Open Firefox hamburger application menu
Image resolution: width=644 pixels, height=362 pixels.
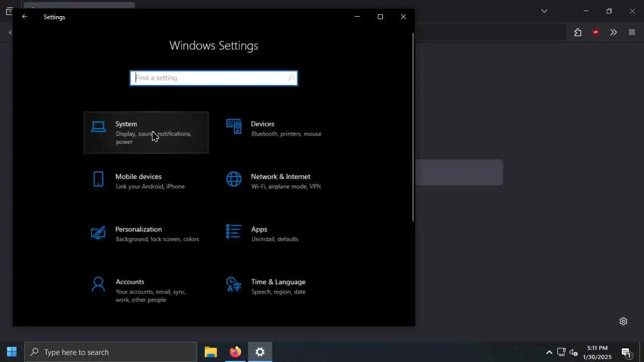(632, 32)
